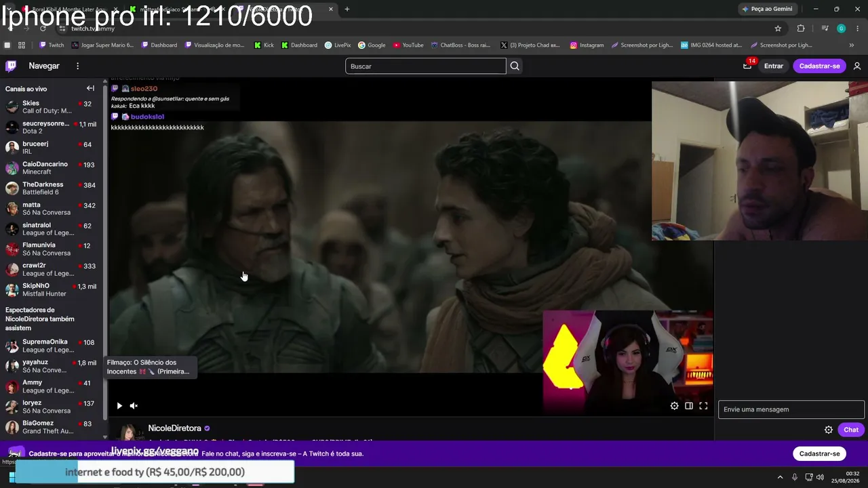The height and width of the screenshot is (488, 868).
Task: Switch the player to fullscreen
Action: pos(703,406)
